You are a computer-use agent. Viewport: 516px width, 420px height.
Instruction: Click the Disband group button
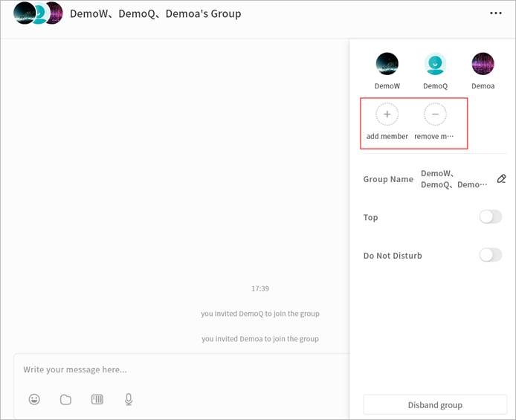[x=435, y=405]
